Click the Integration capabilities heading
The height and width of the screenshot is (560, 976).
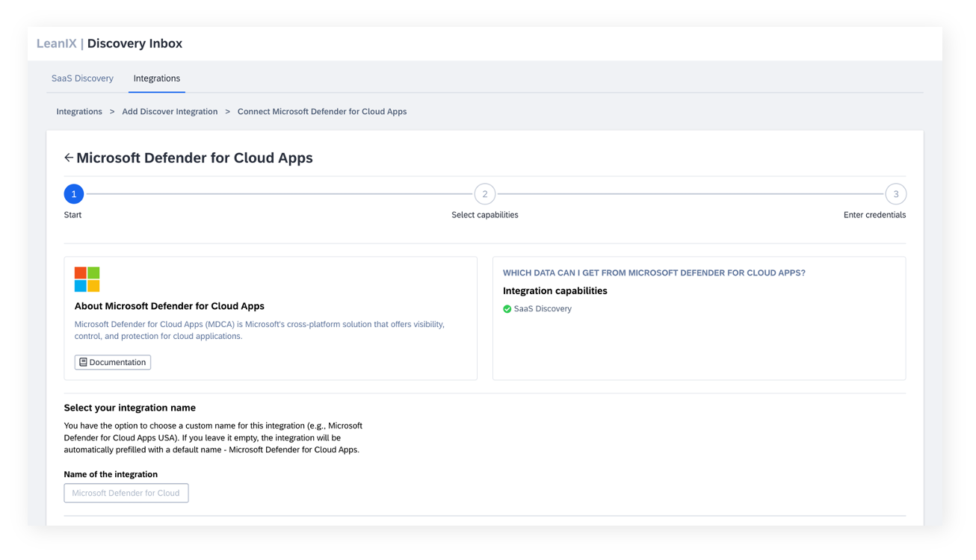click(555, 291)
